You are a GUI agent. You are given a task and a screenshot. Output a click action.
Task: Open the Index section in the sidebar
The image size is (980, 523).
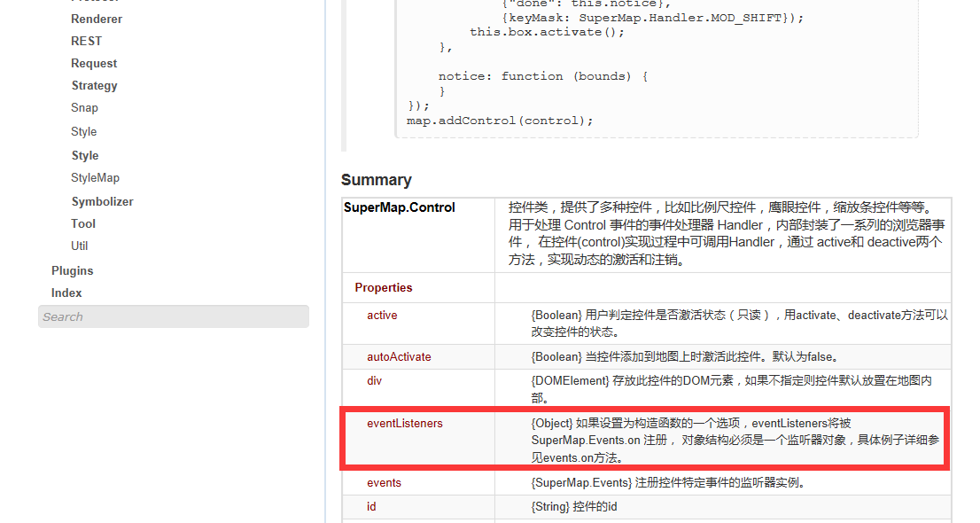(x=66, y=293)
